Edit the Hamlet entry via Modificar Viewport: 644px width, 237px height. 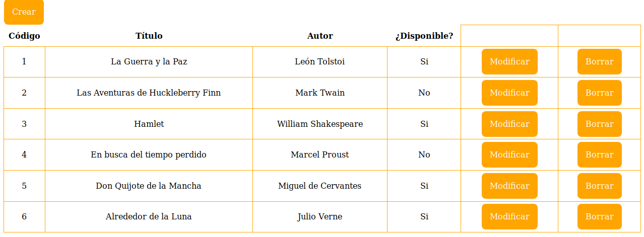[x=509, y=124]
